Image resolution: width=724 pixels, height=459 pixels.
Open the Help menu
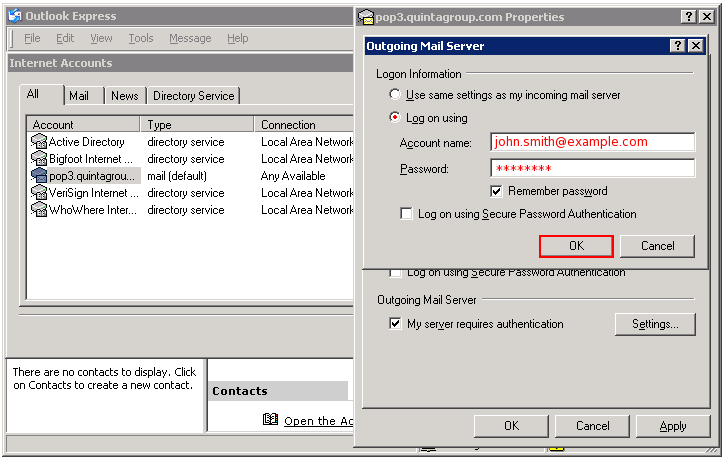pyautogui.click(x=238, y=38)
